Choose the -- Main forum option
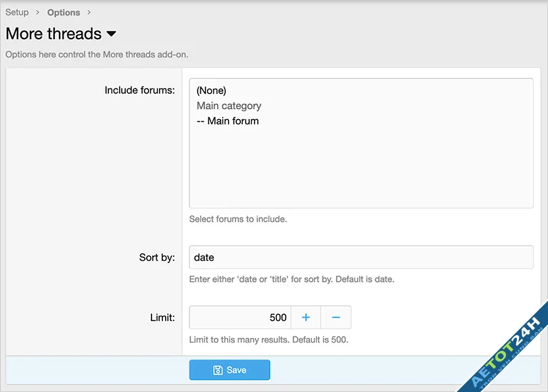Screen dimensions: 548x392 point(228,121)
